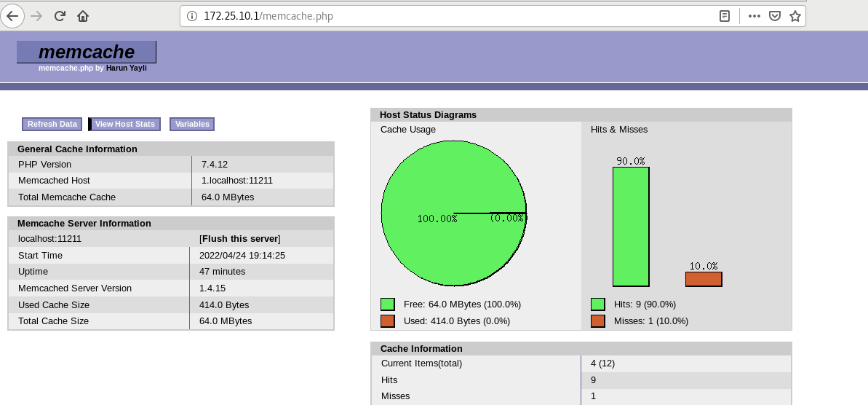This screenshot has width=868, height=405.
Task: Click the orange Used legend swatch
Action: point(388,321)
